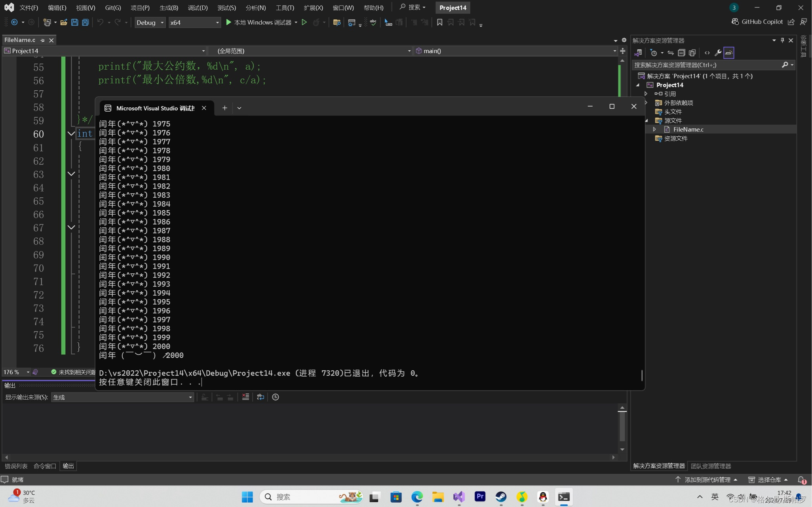Start the local Windows debugger

click(x=259, y=23)
